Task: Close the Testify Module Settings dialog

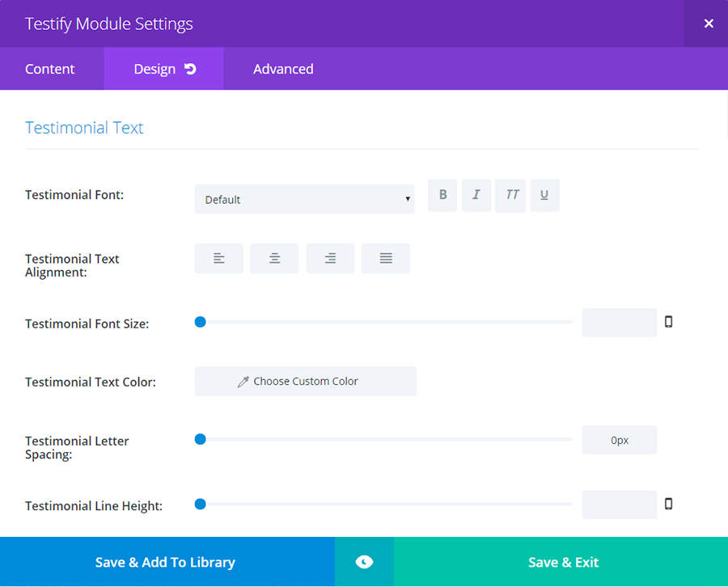Action: click(x=709, y=23)
